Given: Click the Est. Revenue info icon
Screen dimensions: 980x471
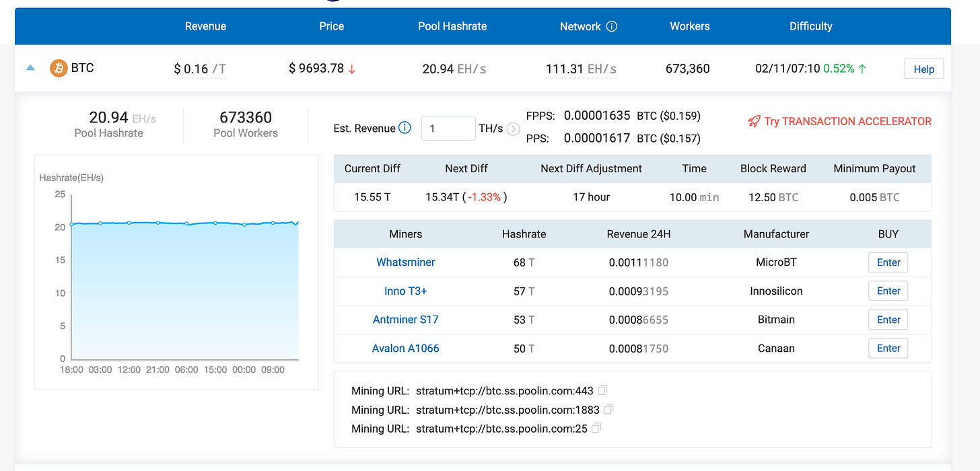Looking at the screenshot, I should click(405, 128).
